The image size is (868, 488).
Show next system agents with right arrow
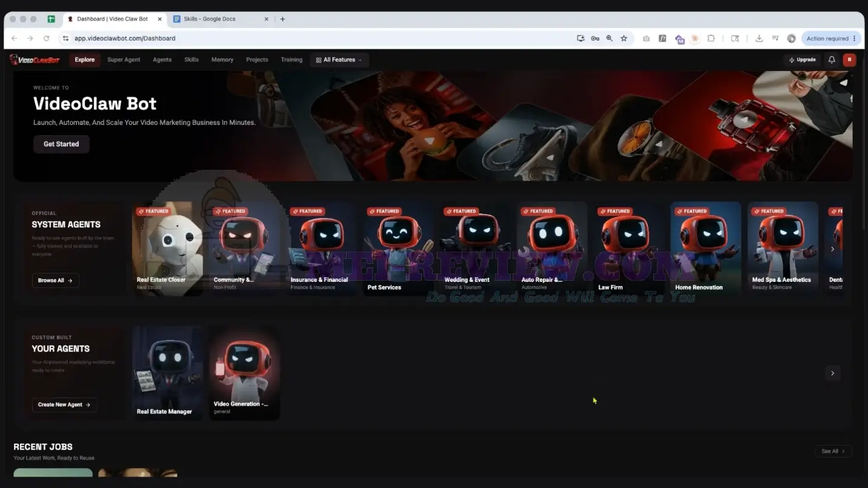pos(832,249)
